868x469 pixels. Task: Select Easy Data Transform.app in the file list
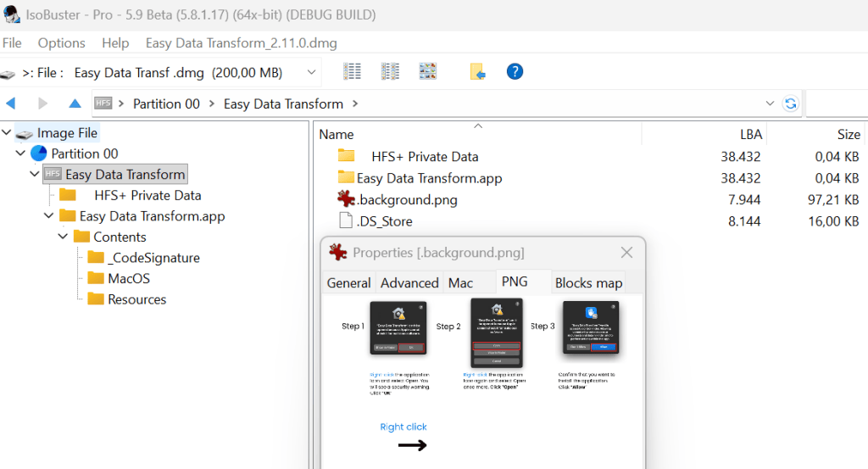(x=429, y=178)
